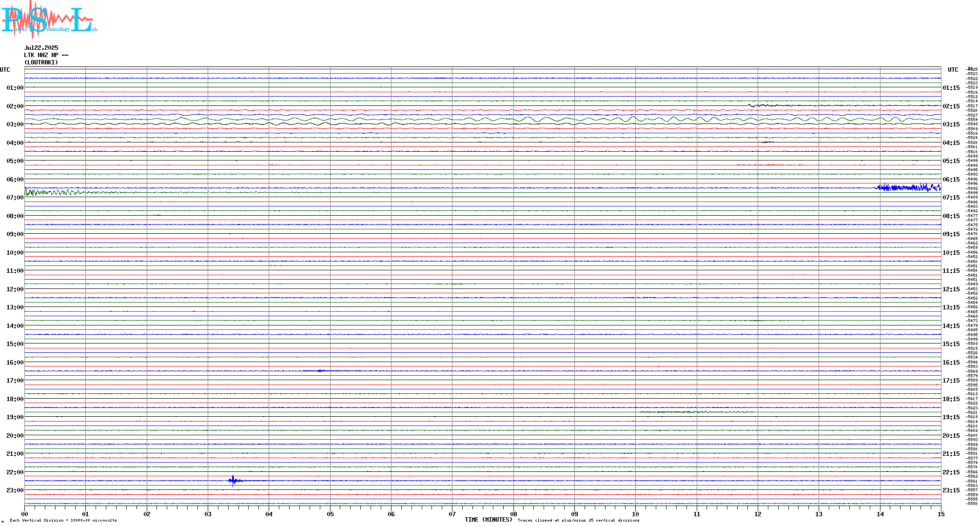Click the blue spike event on 22:30 trace
Image resolution: width=980 pixels, height=527 pixels.
pyautogui.click(x=235, y=481)
